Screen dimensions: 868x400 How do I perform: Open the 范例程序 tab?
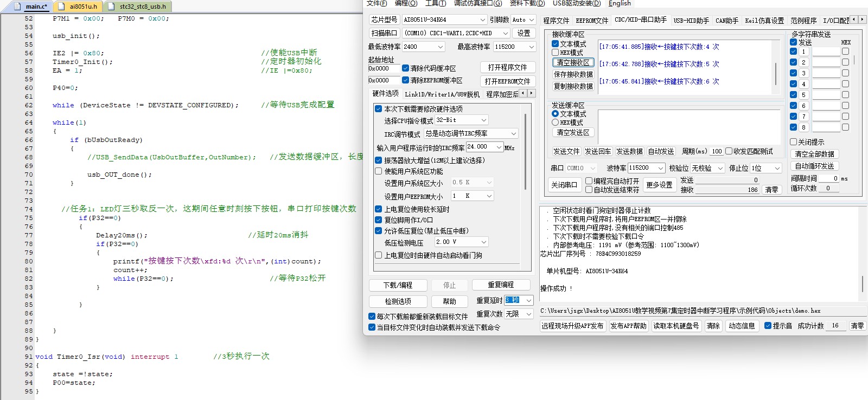[x=803, y=21]
